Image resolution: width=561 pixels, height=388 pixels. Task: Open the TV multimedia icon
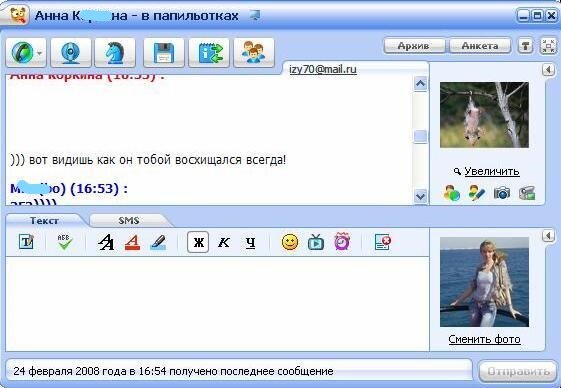coord(316,242)
